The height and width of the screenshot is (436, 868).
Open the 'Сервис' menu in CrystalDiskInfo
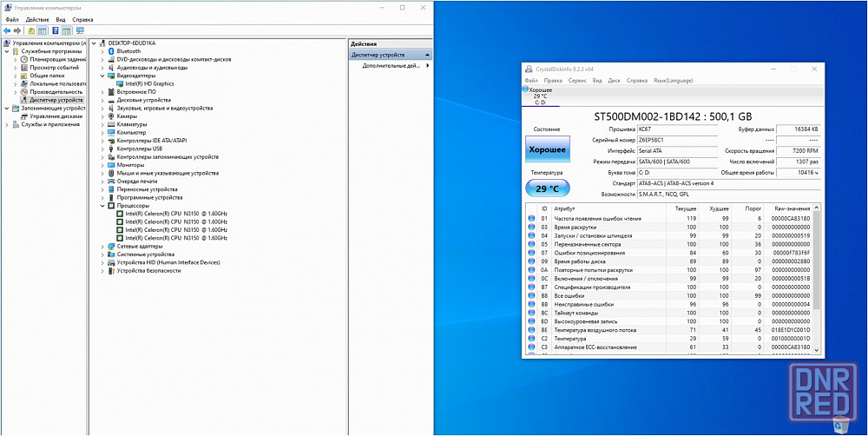pos(577,81)
